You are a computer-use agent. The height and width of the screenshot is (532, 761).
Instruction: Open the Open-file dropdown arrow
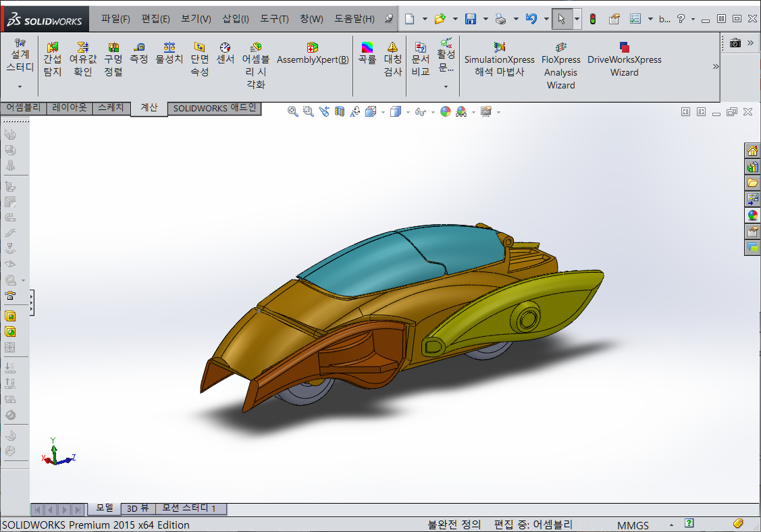click(455, 19)
